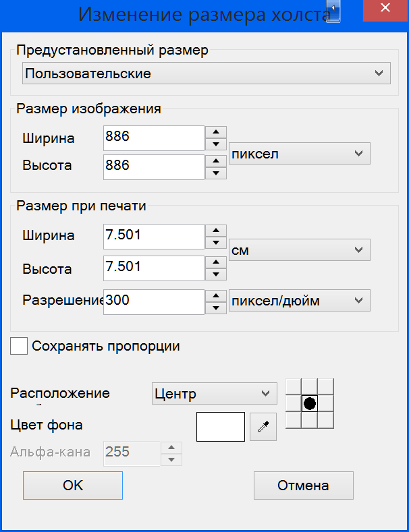Open the Центр position dropdown
Image resolution: width=409 pixels, height=532 pixels.
215,394
